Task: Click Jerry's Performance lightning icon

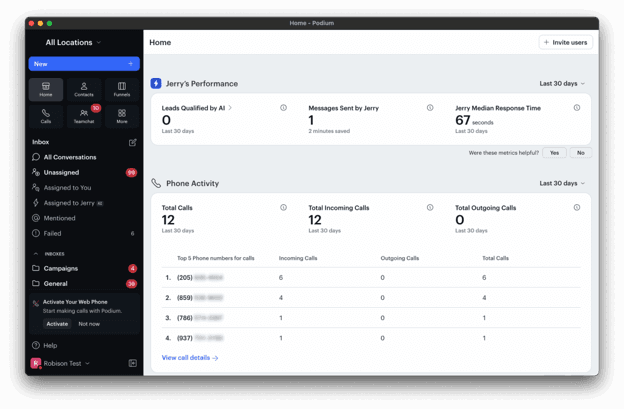Action: click(x=156, y=84)
